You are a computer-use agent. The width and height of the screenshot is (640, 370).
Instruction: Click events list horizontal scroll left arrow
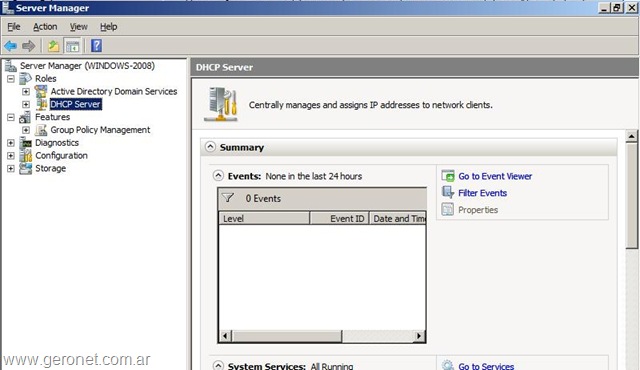225,336
